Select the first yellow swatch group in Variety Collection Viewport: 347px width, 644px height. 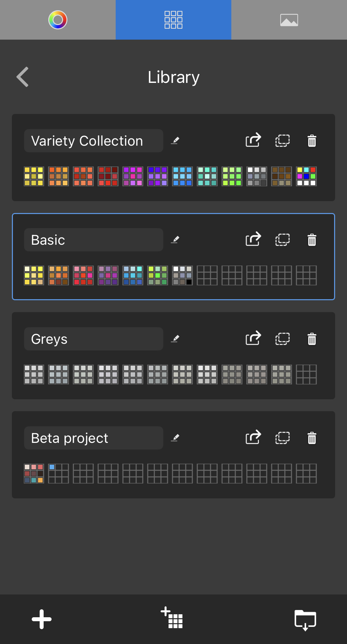click(x=34, y=176)
